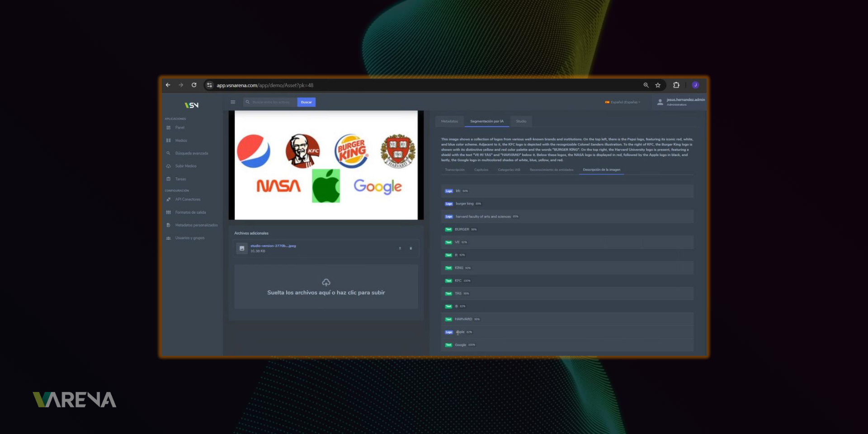868x434 pixels.
Task: Select the VE text detection row
Action: point(567,242)
